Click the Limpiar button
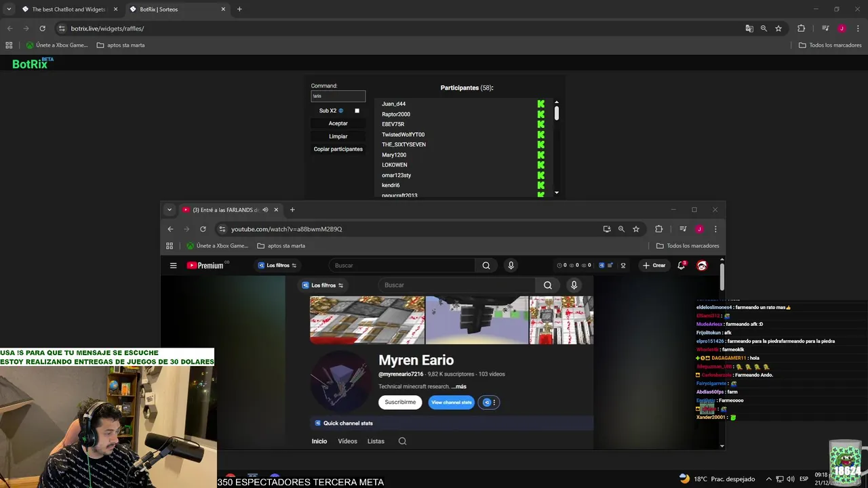The height and width of the screenshot is (488, 868). 338,136
